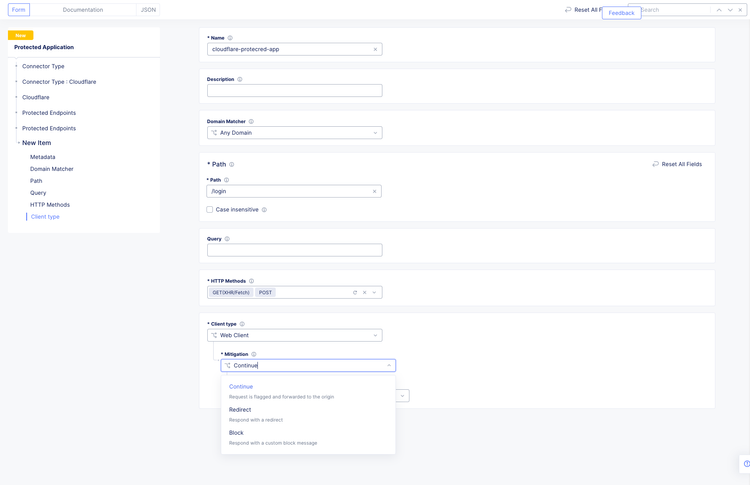Switch to the Documentation tab
This screenshot has height=485, width=750.
coord(83,10)
